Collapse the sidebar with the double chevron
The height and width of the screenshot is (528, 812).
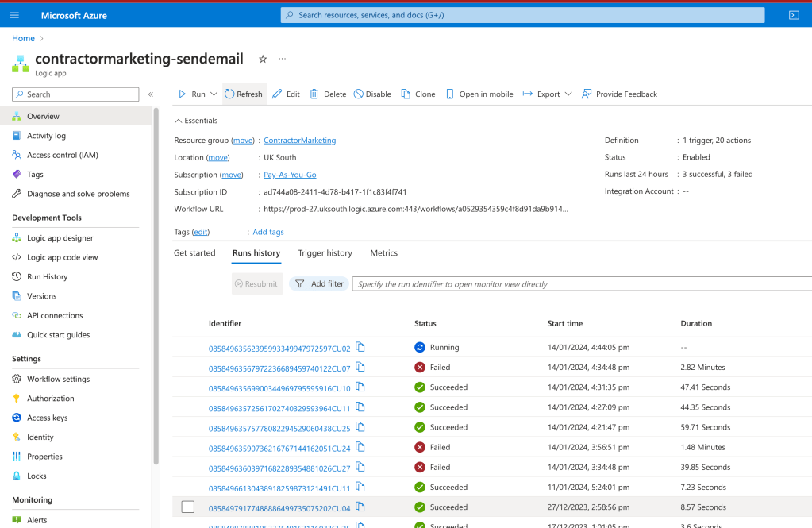tap(151, 94)
